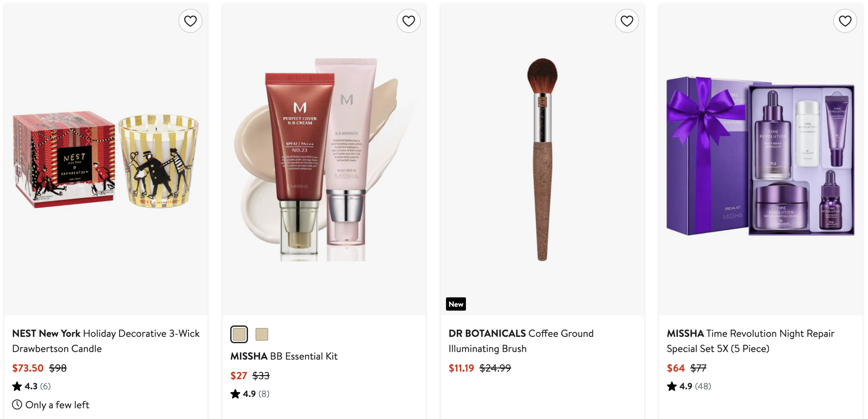
Task: Choose the second tan shade swatch
Action: (262, 334)
